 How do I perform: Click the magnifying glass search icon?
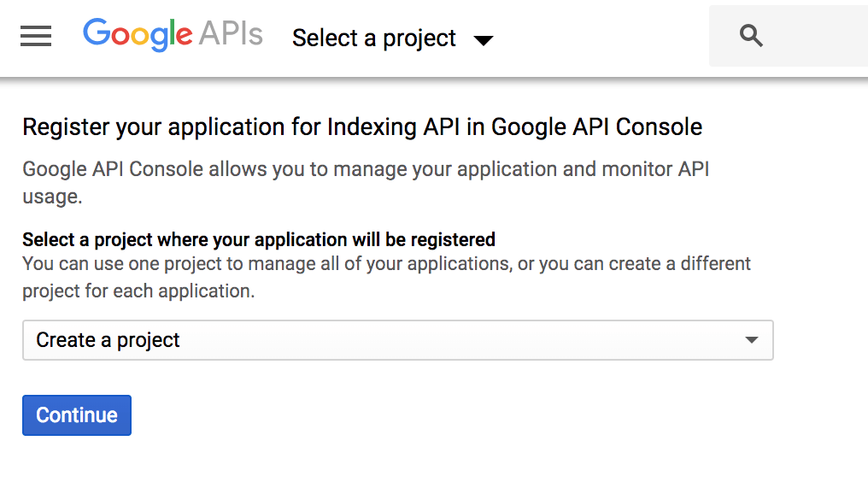point(751,36)
